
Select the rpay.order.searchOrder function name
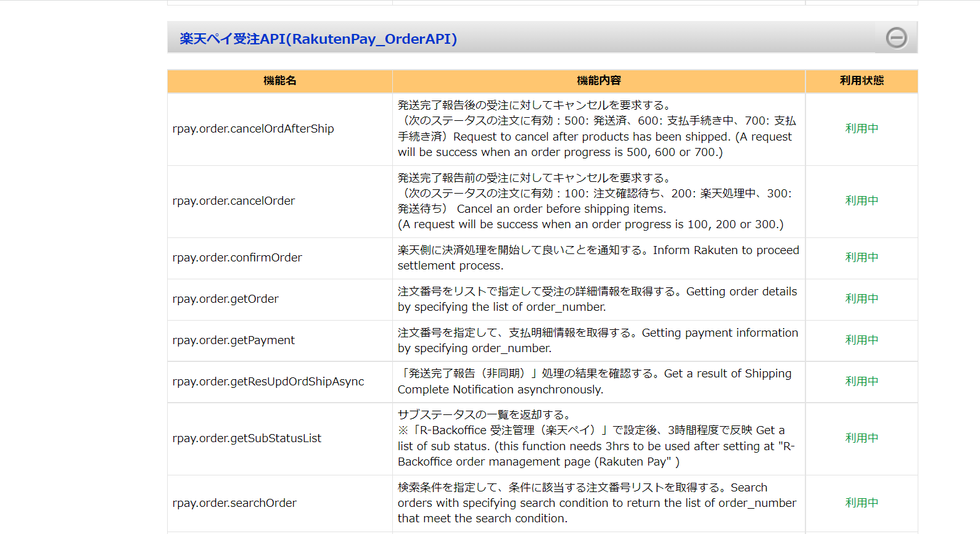234,503
